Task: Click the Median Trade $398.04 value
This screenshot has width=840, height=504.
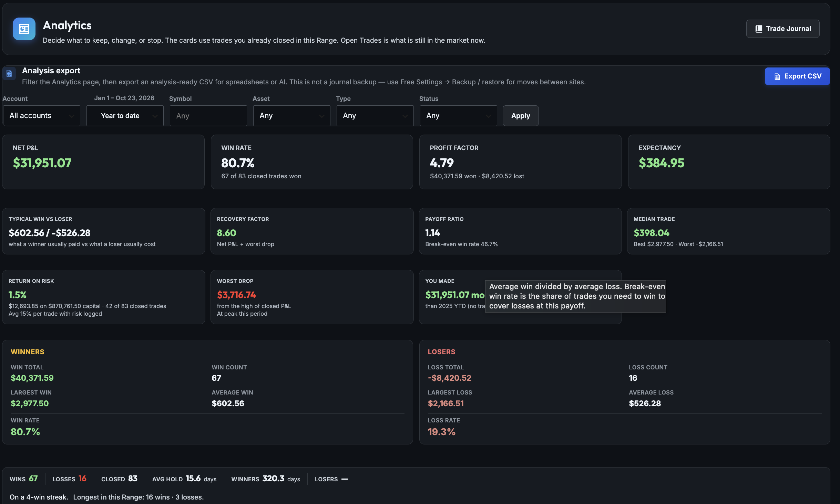Action: (652, 233)
